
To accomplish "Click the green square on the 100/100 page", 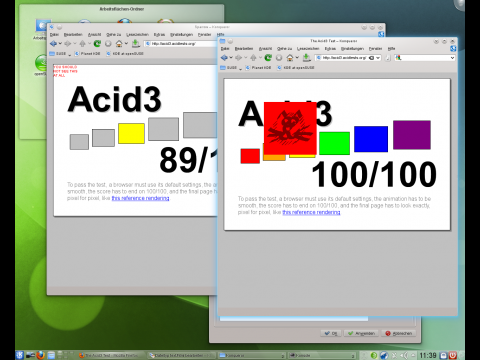I will [334, 143].
